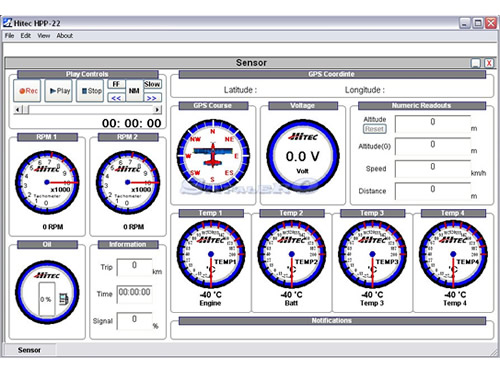500x373 pixels.
Task: Click the RPM 1 tachometer gauge
Action: pyautogui.click(x=47, y=182)
